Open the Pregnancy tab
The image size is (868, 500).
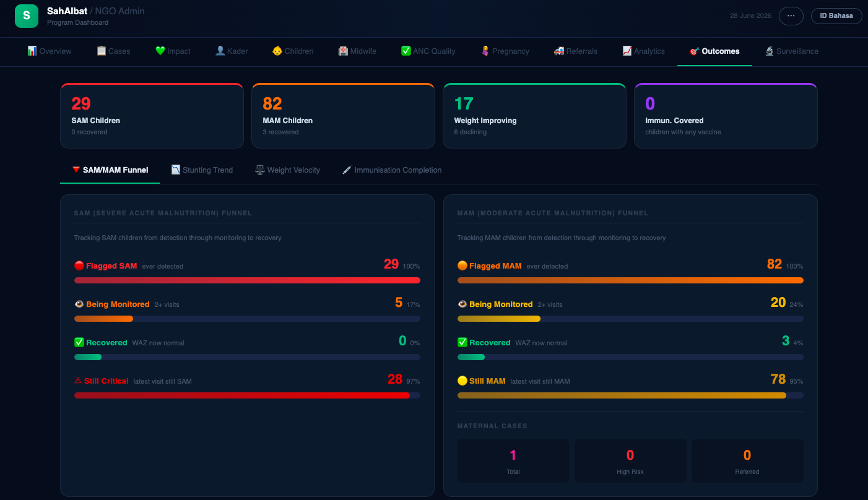(x=505, y=51)
